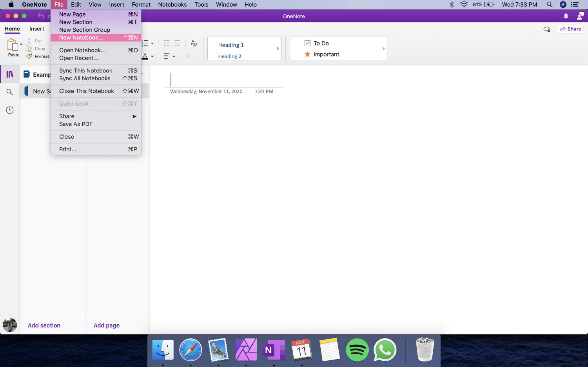Open the Notes app in Dock
This screenshot has height=367, width=588.
coord(329,350)
